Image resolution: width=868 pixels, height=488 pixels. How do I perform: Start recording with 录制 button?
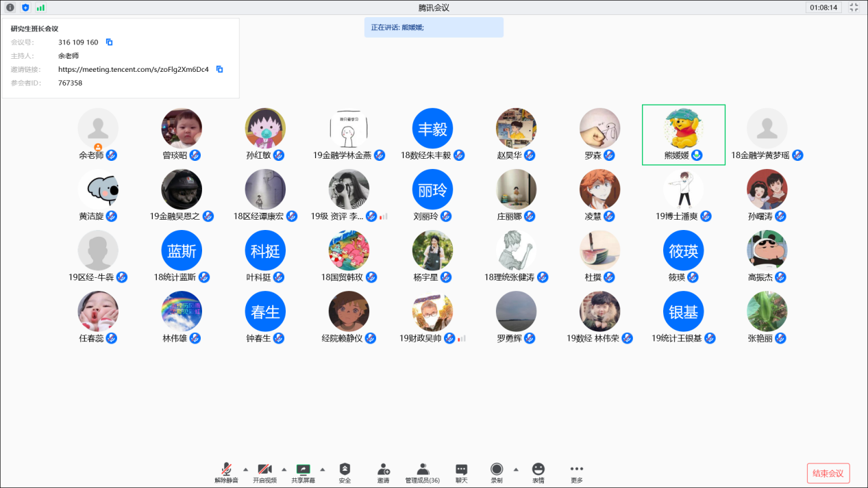click(x=497, y=472)
